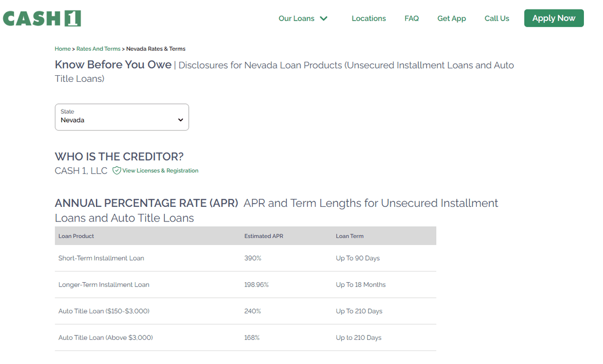Click the 210 Days term in the 168% APR row
The width and height of the screenshot is (603, 364).
(x=359, y=338)
